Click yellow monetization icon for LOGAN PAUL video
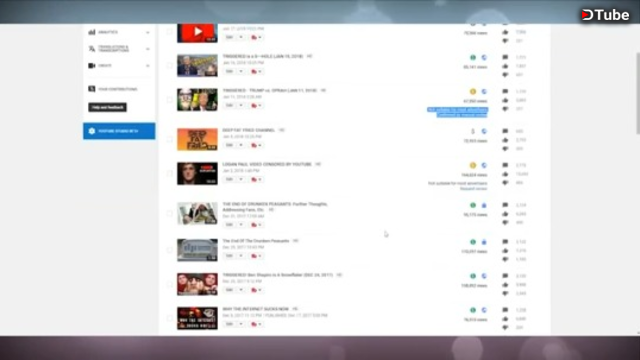 [473, 165]
